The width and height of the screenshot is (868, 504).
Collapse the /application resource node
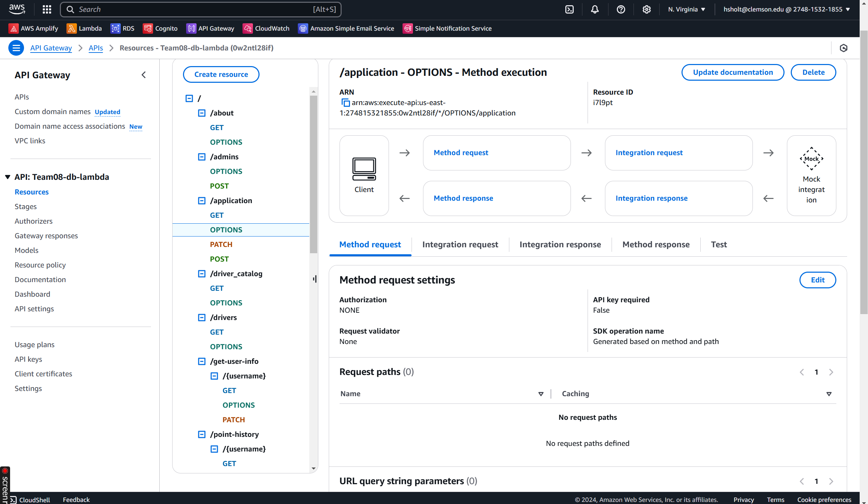coord(201,201)
